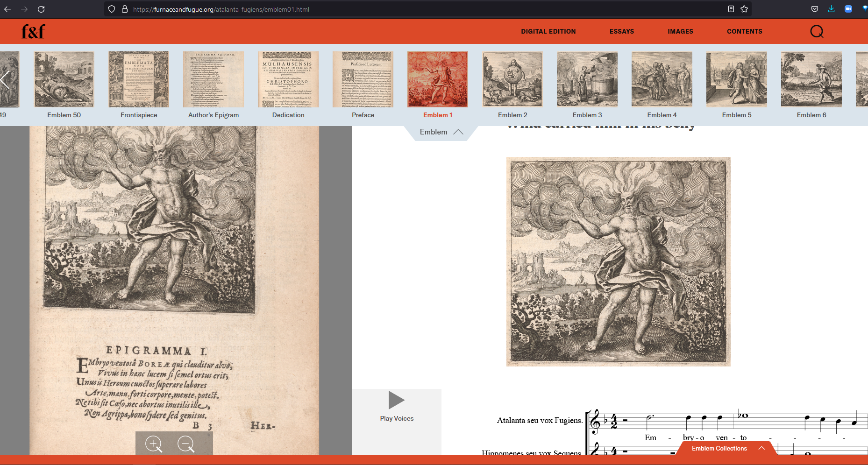This screenshot has width=868, height=465.
Task: Click the browser address bar URL
Action: (x=221, y=9)
